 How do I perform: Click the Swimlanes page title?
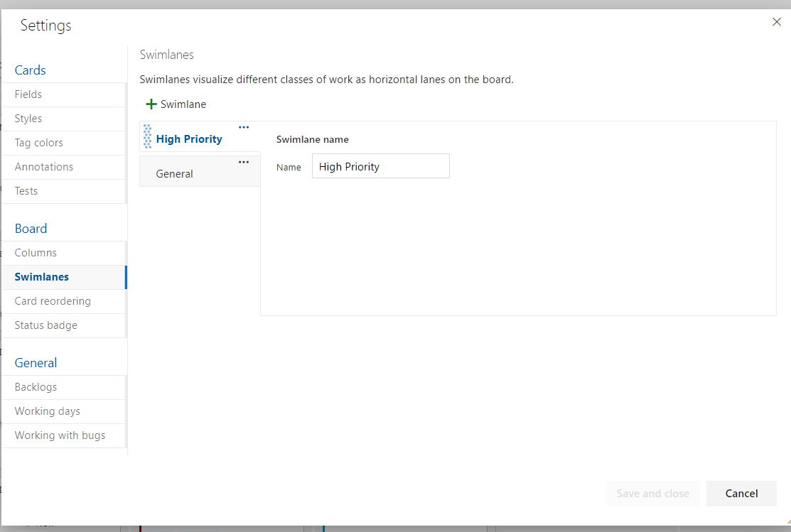(x=166, y=55)
